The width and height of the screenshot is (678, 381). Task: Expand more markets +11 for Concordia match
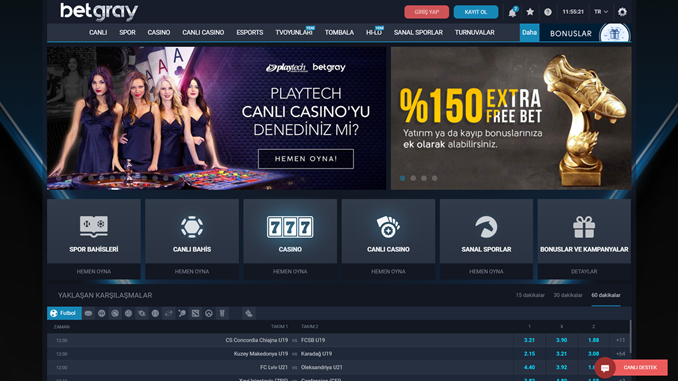coord(620,340)
